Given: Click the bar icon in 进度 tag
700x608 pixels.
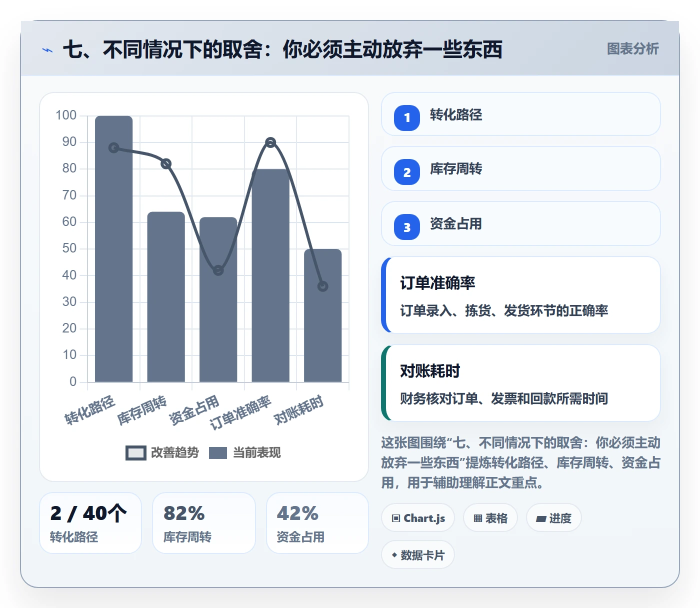Looking at the screenshot, I should pyautogui.click(x=541, y=518).
